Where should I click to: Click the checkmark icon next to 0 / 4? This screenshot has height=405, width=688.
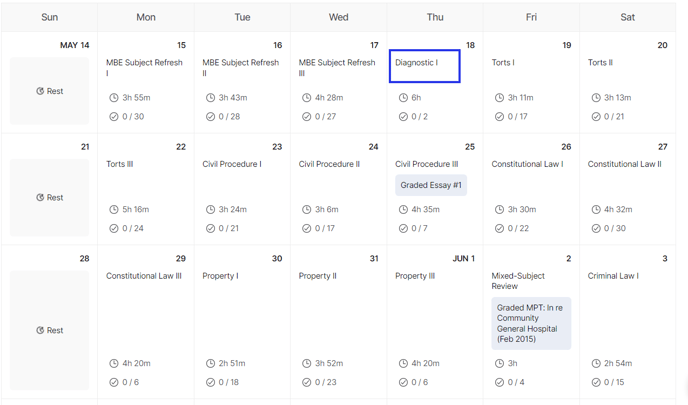(499, 382)
